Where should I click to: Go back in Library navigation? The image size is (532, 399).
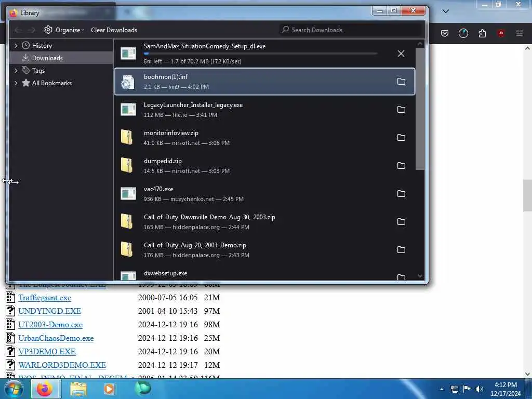coord(18,30)
